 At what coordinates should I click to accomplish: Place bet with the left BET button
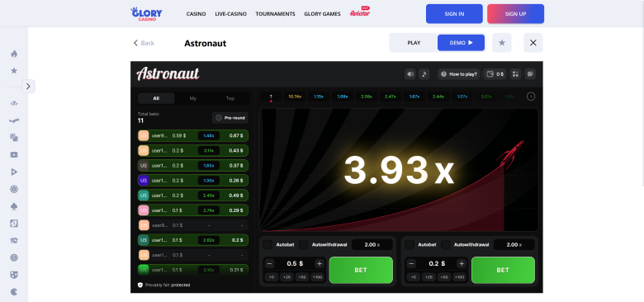361,270
